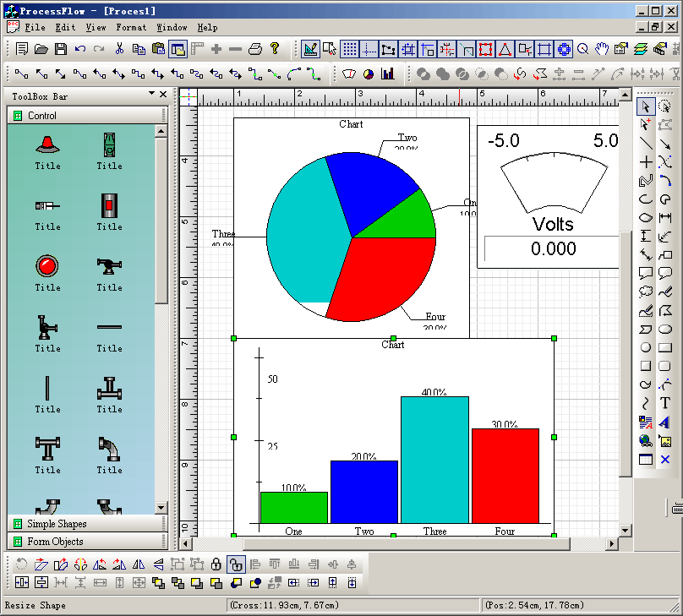Choose the rounded rectangle tool
Image resolution: width=683 pixels, height=616 pixels.
(665, 366)
